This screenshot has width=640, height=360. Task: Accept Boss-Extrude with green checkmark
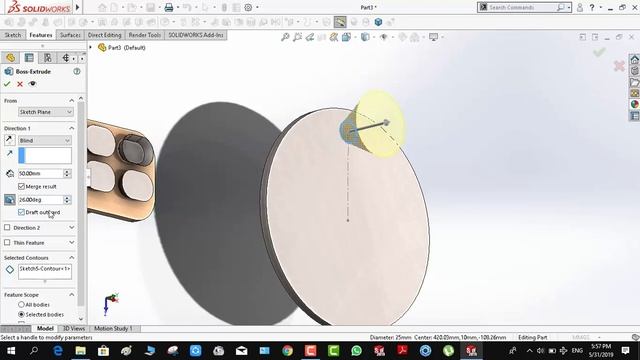point(7,84)
